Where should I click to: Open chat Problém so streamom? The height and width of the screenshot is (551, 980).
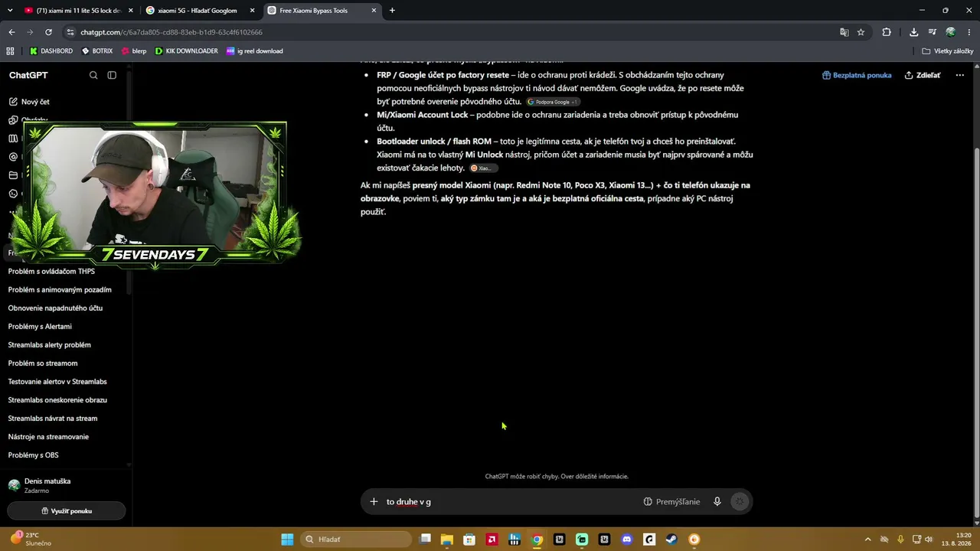point(43,364)
